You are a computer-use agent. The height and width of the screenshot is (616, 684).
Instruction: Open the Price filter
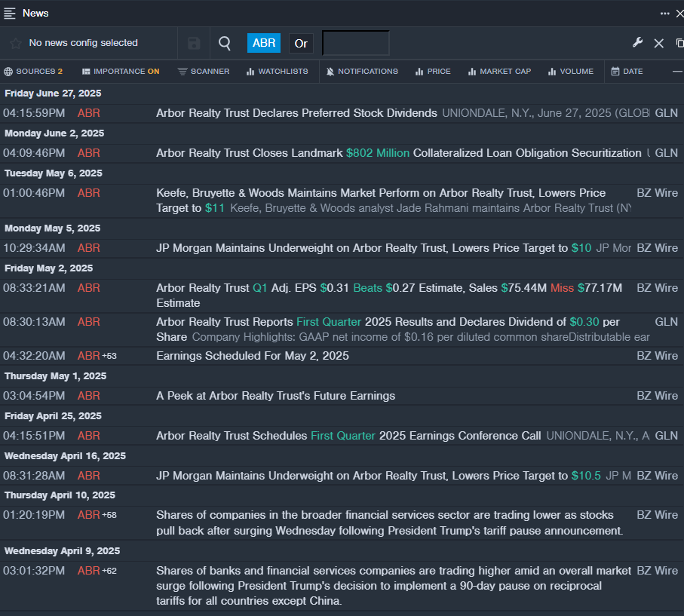point(433,72)
